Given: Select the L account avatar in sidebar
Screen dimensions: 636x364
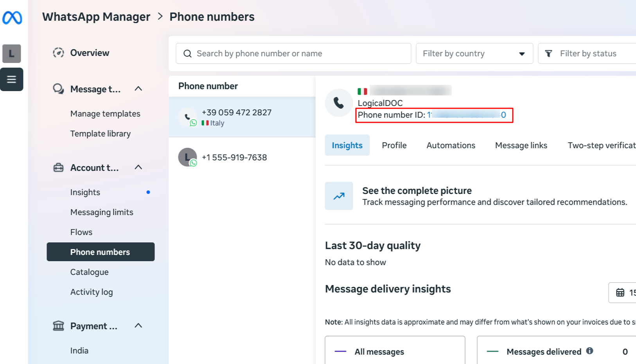Looking at the screenshot, I should click(x=12, y=54).
